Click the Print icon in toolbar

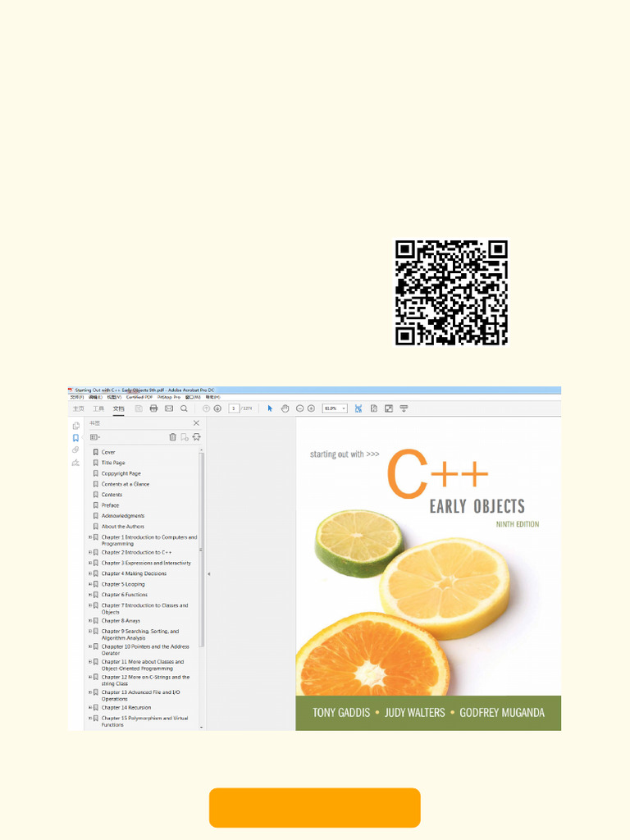(x=153, y=409)
